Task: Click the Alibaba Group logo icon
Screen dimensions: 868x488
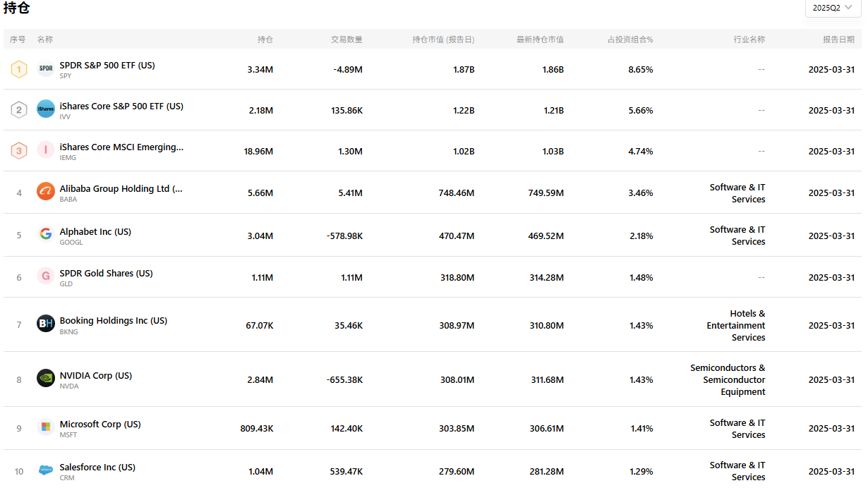Action: 46,192
